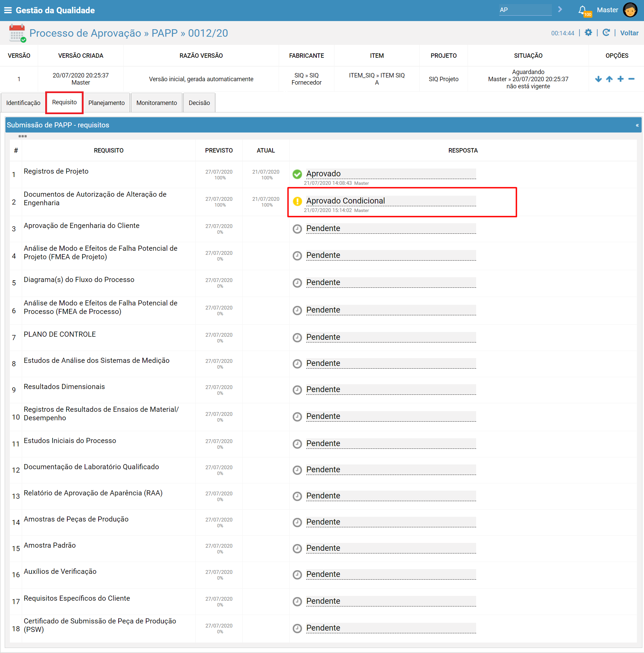The height and width of the screenshot is (653, 644).
Task: Open the Monitoramento tab
Action: click(157, 103)
